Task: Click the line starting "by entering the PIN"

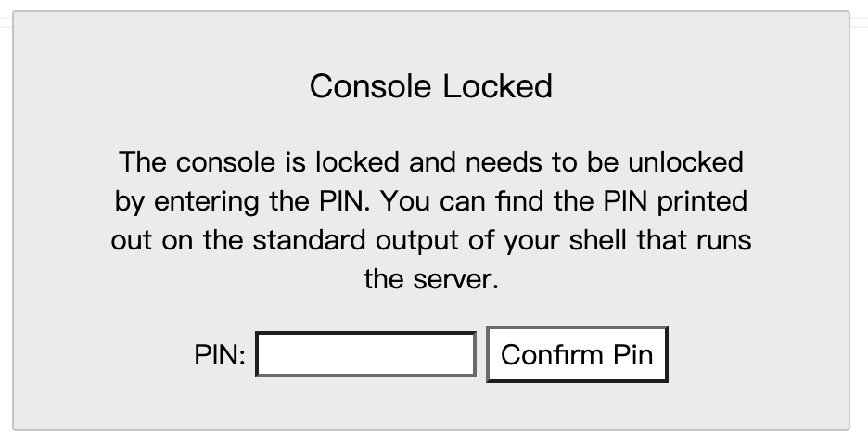Action: 431,201
